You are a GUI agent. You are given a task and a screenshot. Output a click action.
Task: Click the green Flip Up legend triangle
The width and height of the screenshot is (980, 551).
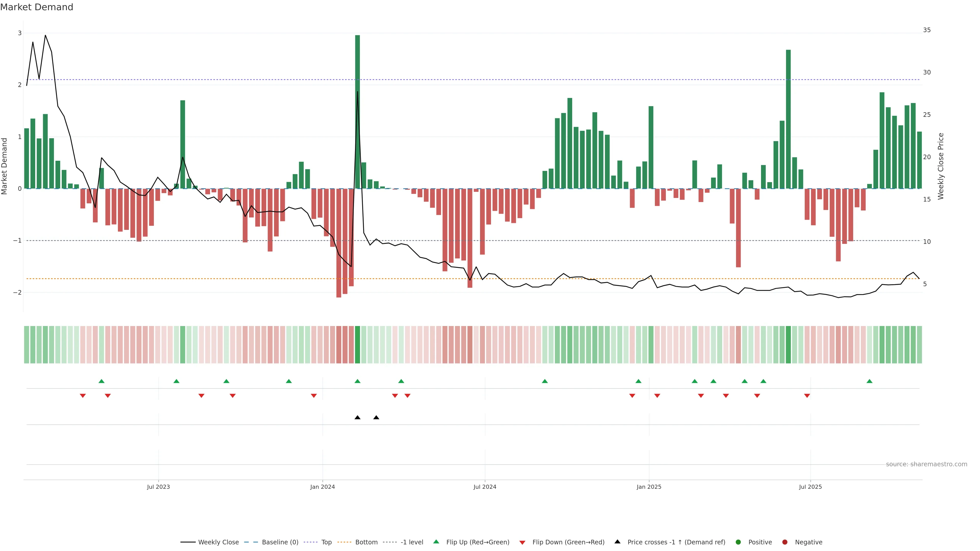[436, 542]
